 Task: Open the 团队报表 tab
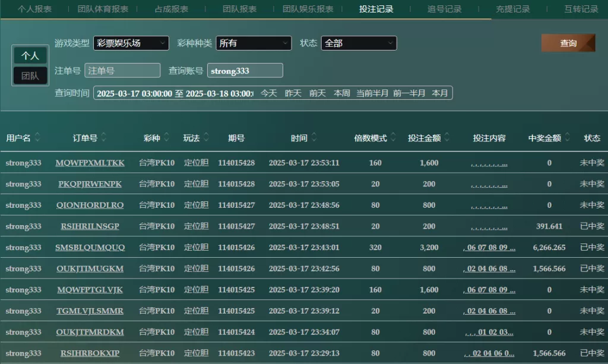[x=239, y=9]
